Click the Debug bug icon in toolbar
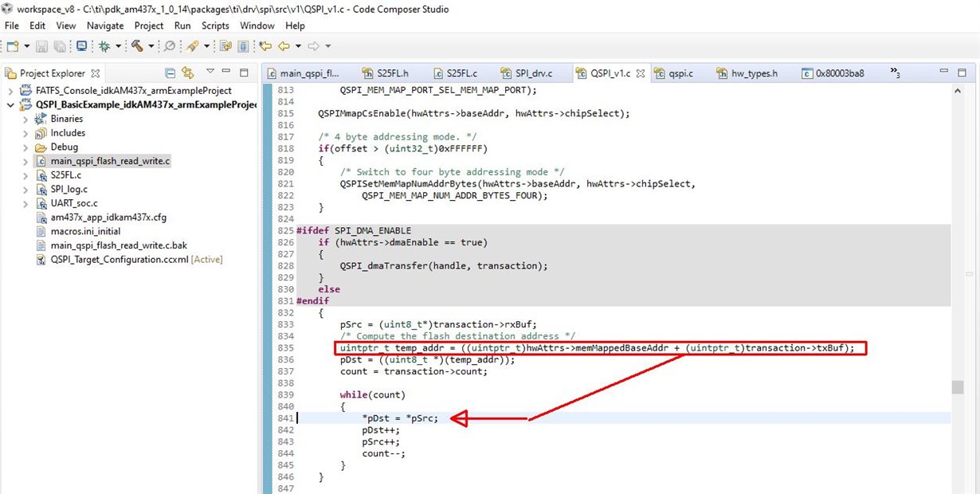The width and height of the screenshot is (980, 494). click(x=104, y=46)
